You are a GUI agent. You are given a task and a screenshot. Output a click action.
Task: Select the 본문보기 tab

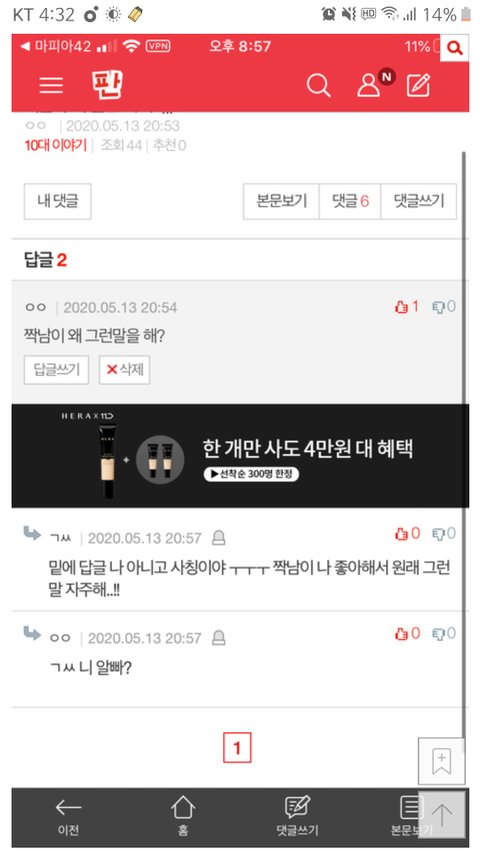tap(281, 201)
